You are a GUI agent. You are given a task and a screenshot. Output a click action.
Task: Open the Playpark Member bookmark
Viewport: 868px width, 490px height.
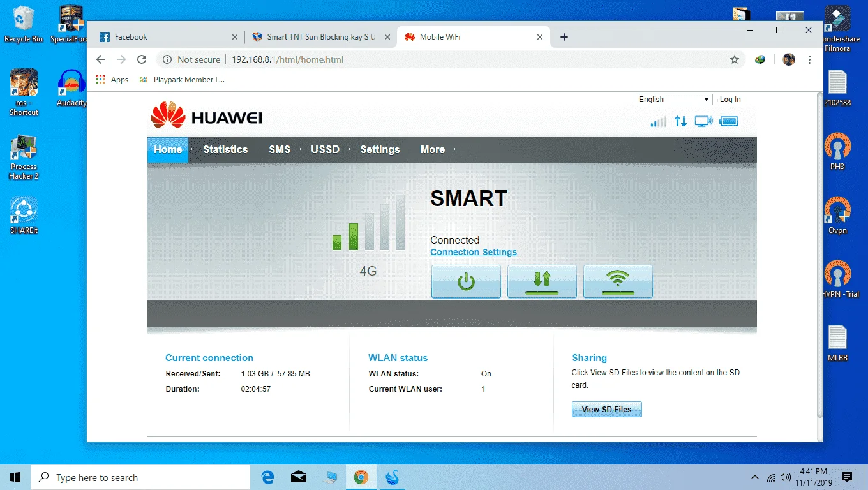(x=181, y=80)
